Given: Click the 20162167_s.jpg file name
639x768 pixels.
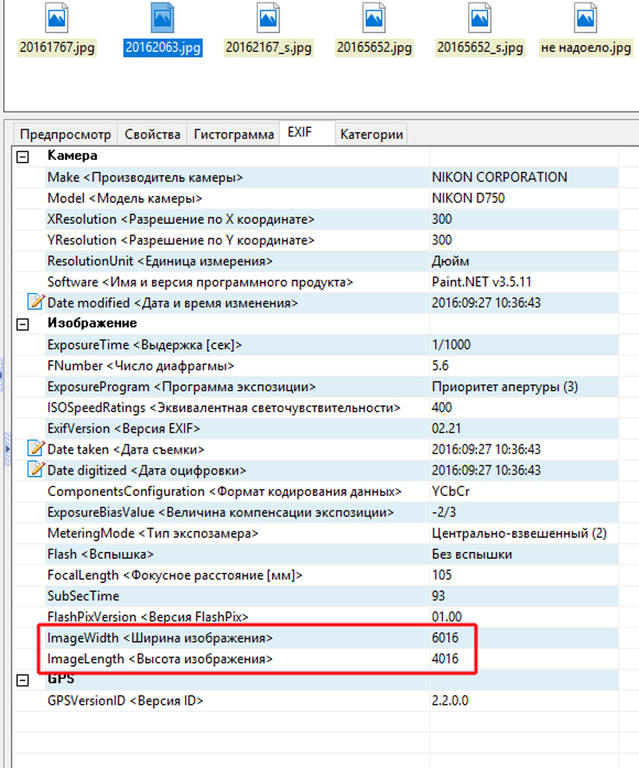Looking at the screenshot, I should 268,48.
